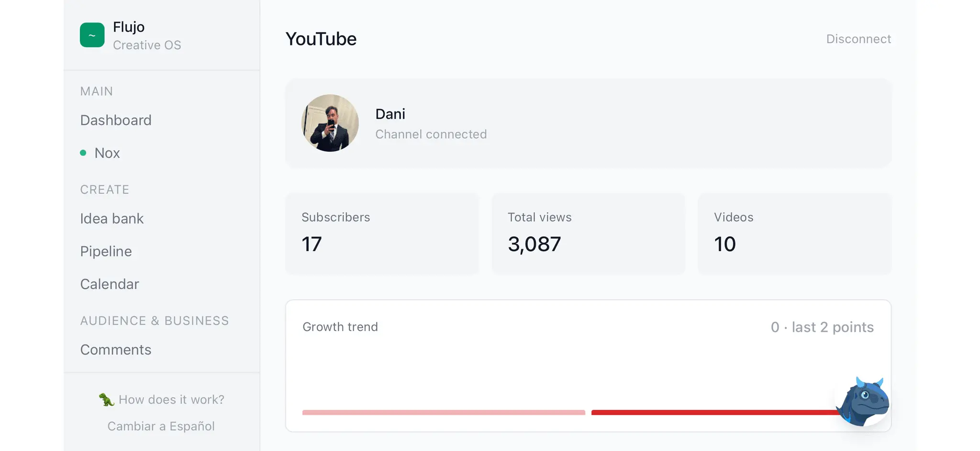
Task: Open the Calendar view
Action: point(110,284)
